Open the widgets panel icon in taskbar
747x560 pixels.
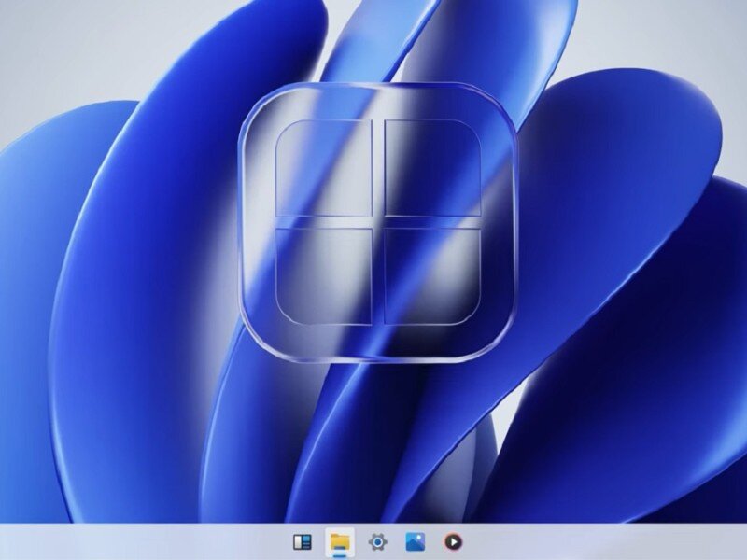tap(302, 542)
